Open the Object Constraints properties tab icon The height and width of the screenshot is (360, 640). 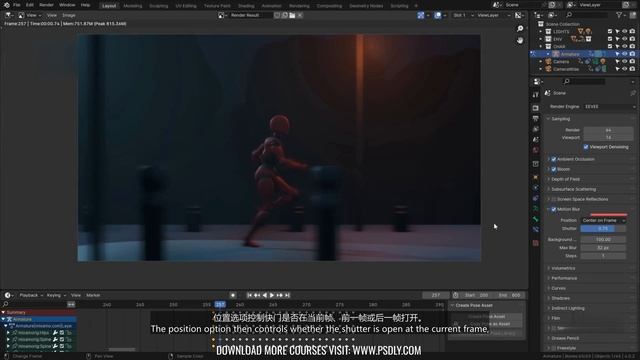536,198
